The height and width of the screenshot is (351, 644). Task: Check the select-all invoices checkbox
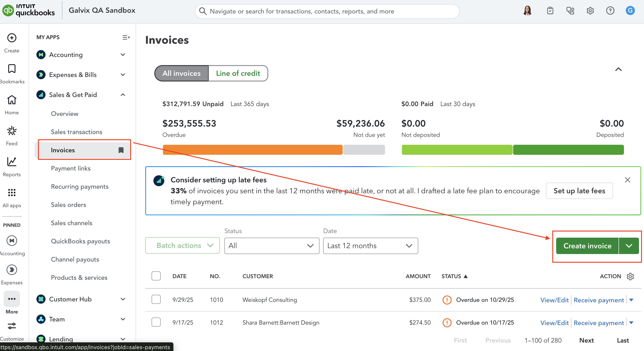(156, 276)
